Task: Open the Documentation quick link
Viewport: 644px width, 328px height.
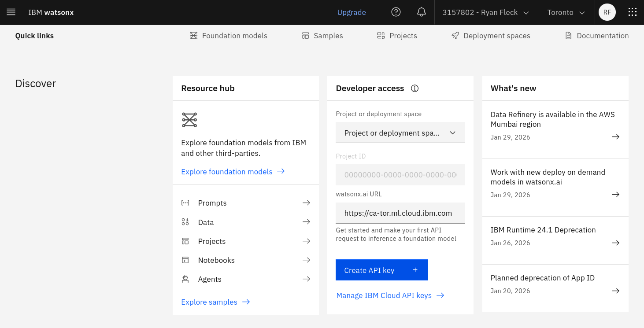Action: pyautogui.click(x=597, y=36)
